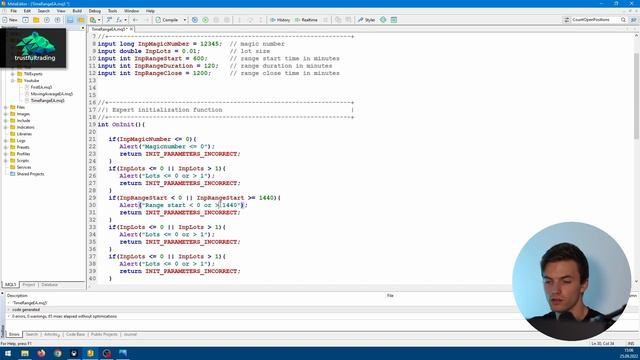The image size is (640, 360).
Task: Open File Explorer from the taskbar
Action: 25,353
